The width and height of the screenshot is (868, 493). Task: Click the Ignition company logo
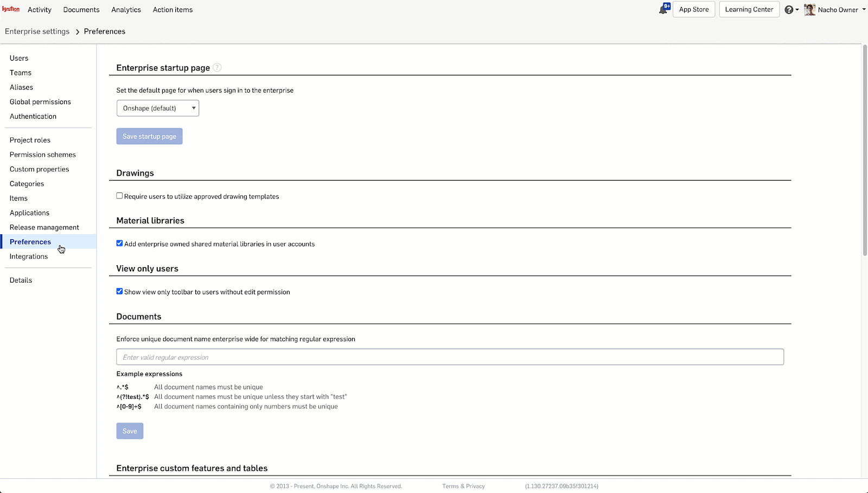[x=11, y=9]
